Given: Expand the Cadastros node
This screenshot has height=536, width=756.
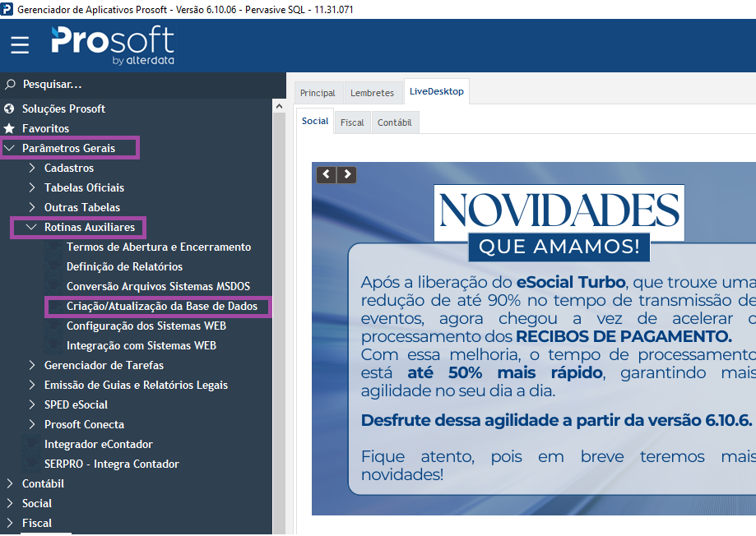Looking at the screenshot, I should pyautogui.click(x=32, y=168).
